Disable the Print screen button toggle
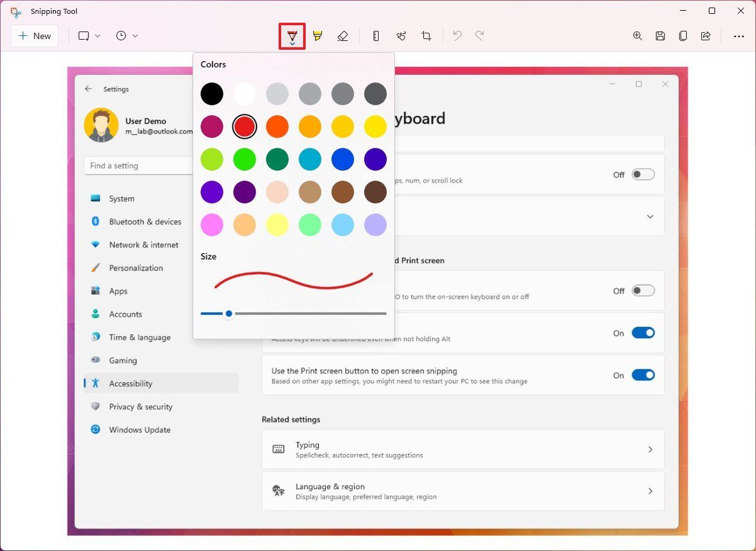This screenshot has width=756, height=551. (643, 374)
